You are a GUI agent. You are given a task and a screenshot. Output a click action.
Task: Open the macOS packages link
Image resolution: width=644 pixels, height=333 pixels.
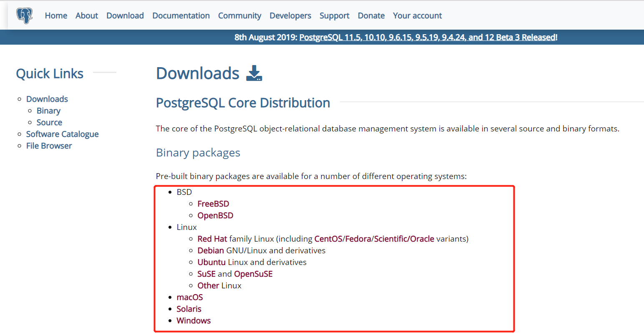click(x=190, y=297)
